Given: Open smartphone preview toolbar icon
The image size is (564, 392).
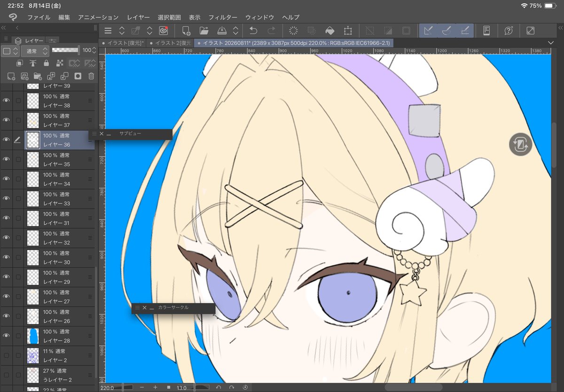Looking at the screenshot, I should point(486,31).
